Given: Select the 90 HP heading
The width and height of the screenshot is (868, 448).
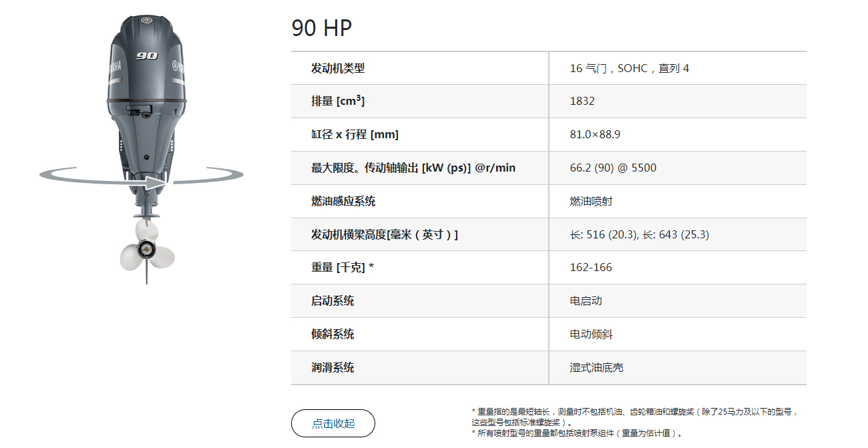Looking at the screenshot, I should click(322, 28).
